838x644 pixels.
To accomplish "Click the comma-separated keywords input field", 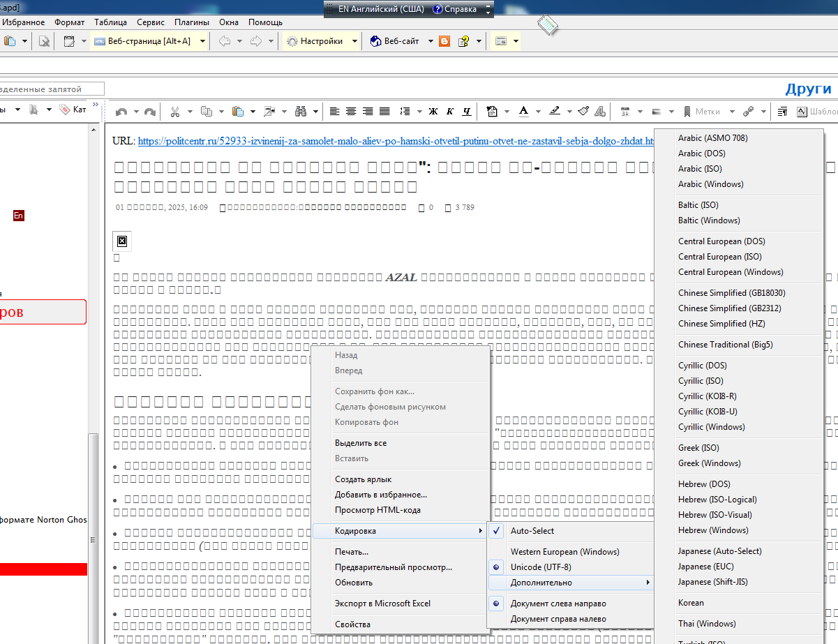I will (52, 89).
